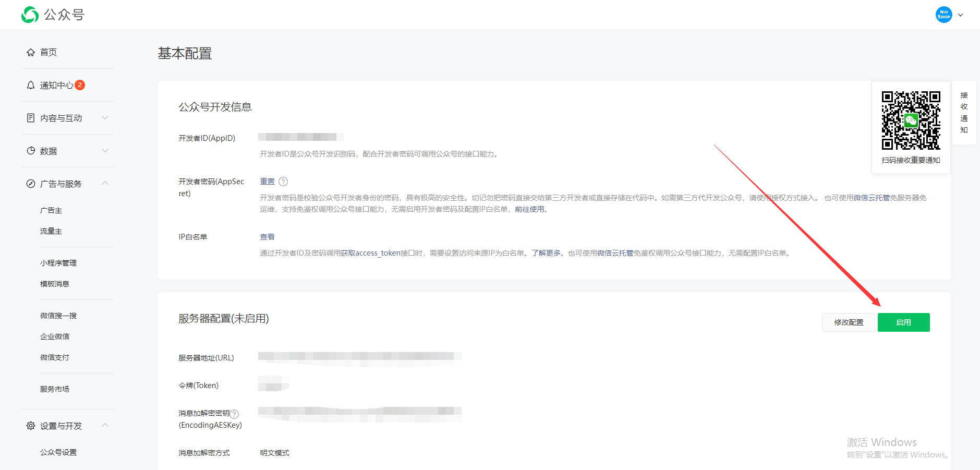980x470 pixels.
Task: Click the 重置 link for AppSecret
Action: 267,182
